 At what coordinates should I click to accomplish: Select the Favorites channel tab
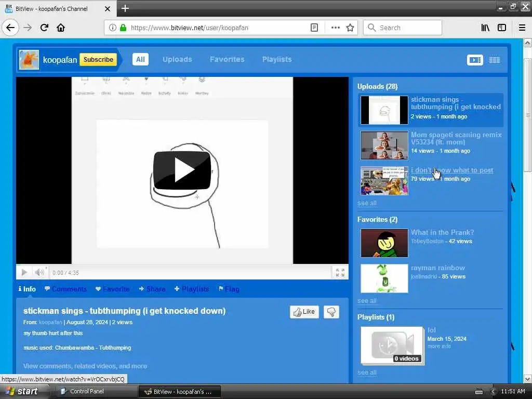227,59
